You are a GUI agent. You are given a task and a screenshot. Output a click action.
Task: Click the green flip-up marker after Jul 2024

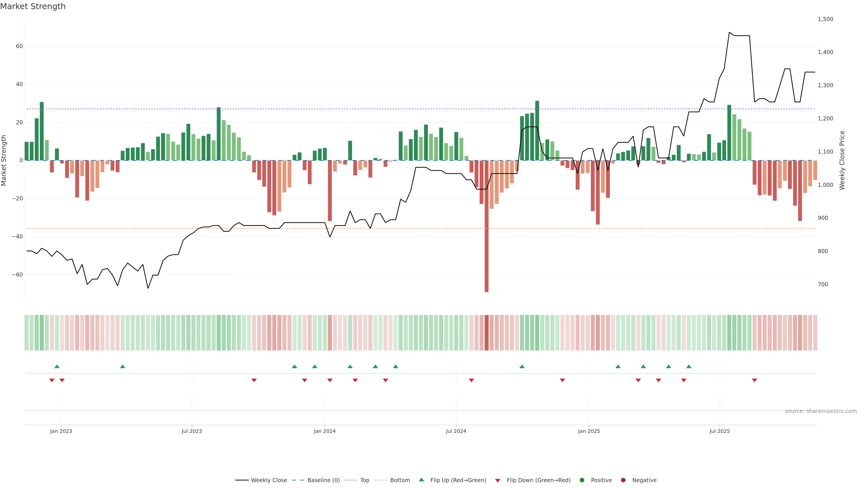[522, 366]
